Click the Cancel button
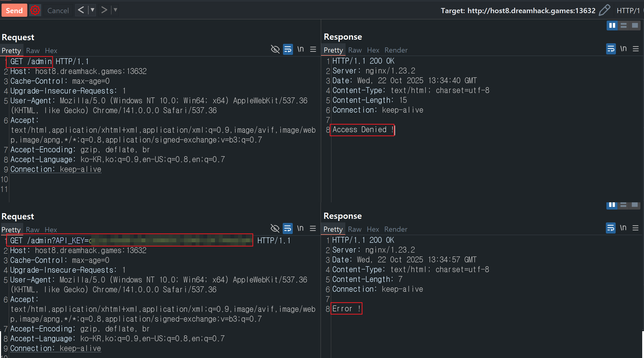 [x=58, y=11]
